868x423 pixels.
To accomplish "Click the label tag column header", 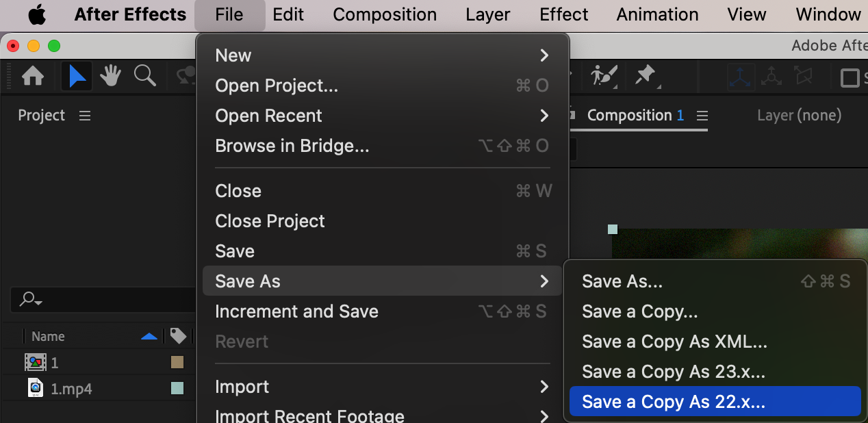I will (x=178, y=336).
